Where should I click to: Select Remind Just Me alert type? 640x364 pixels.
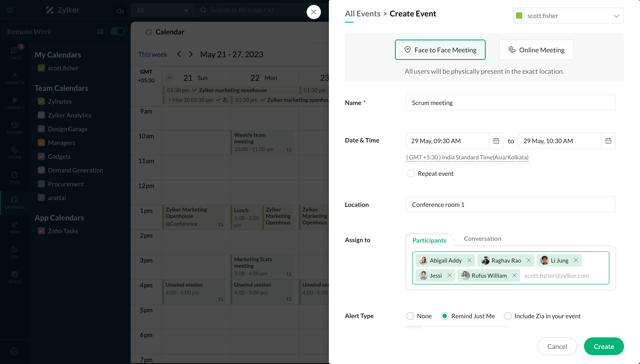pyautogui.click(x=444, y=316)
